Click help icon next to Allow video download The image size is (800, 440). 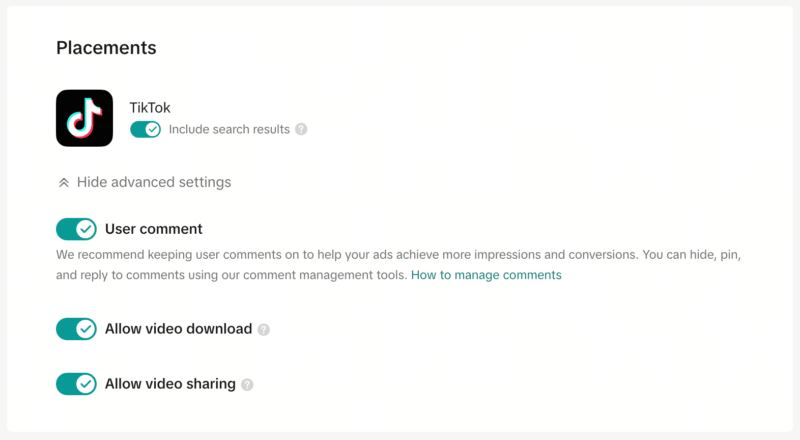coord(264,329)
